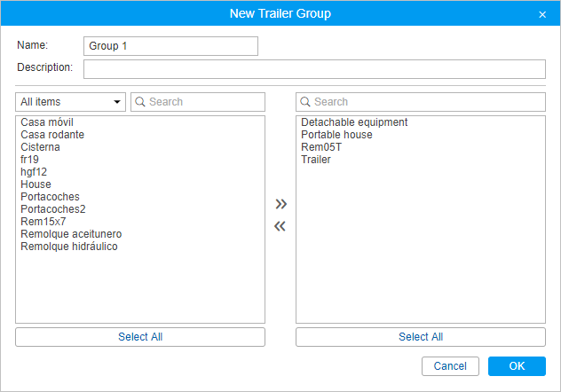Click the Cancel button

point(450,366)
